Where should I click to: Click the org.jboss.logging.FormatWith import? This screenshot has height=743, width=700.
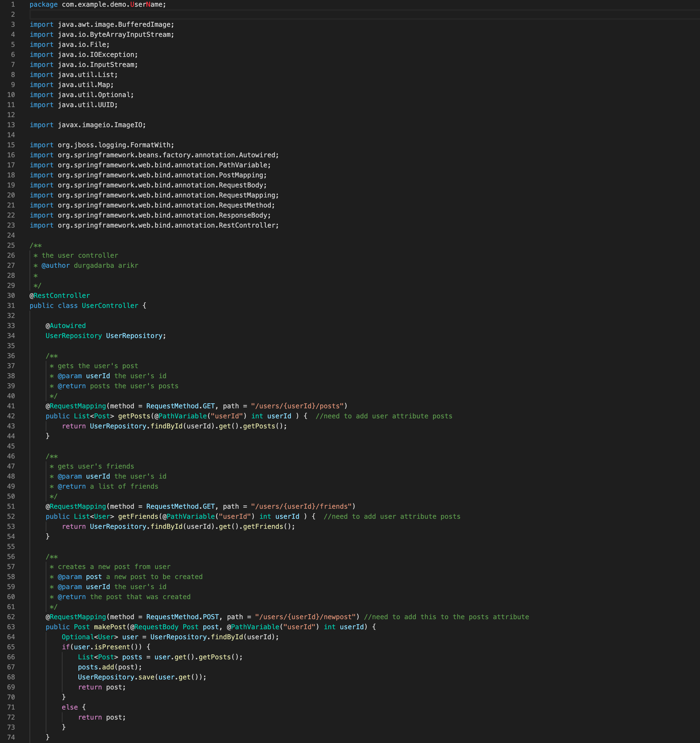[102, 145]
